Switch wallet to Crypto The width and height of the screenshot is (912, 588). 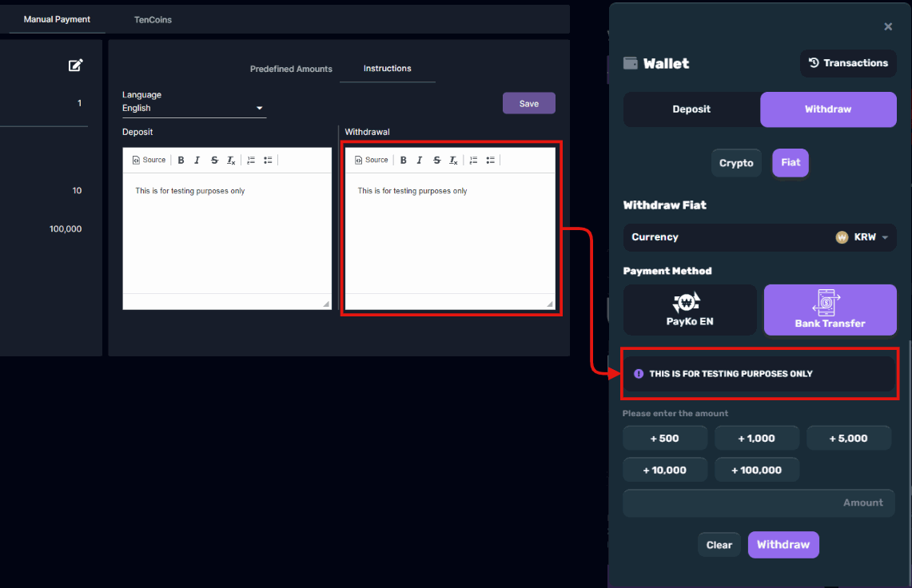pyautogui.click(x=736, y=163)
